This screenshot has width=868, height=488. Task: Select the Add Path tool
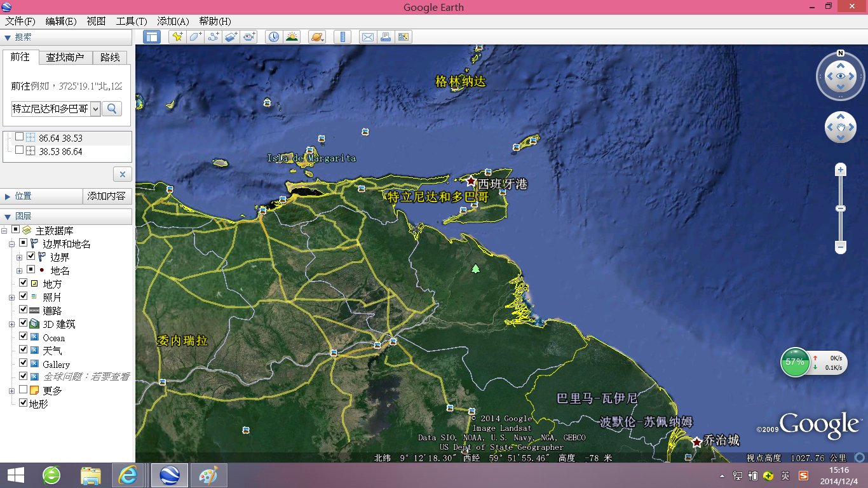[x=213, y=37]
